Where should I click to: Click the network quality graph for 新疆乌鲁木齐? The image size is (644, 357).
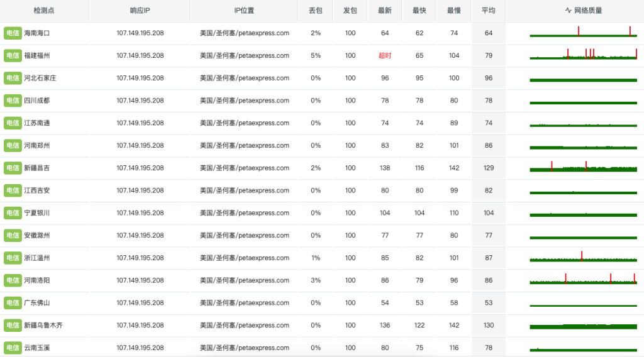point(583,327)
